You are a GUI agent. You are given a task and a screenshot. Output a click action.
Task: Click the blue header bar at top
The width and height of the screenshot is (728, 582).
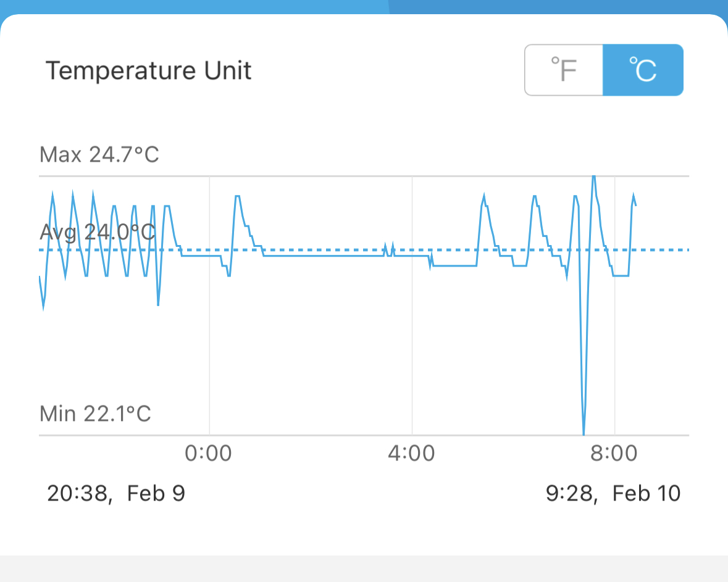pos(364,6)
